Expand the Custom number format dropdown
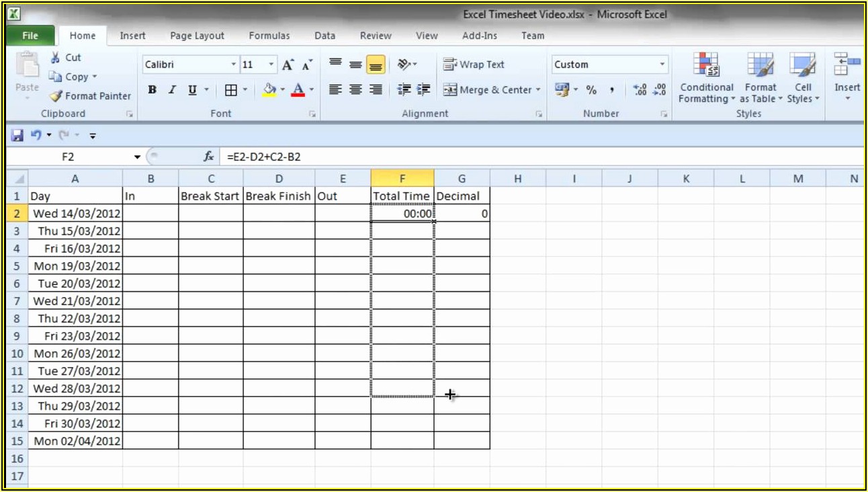The image size is (868, 492). [662, 65]
